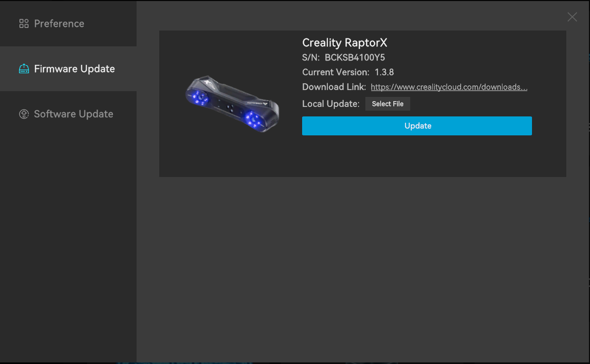Image resolution: width=590 pixels, height=364 pixels.
Task: Click the "Current Version:" label
Action: 335,72
